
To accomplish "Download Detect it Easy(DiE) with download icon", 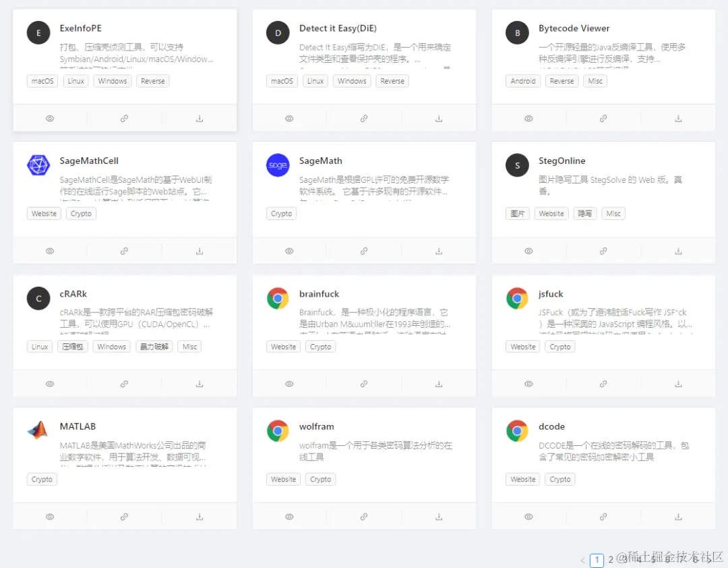I will click(x=438, y=117).
